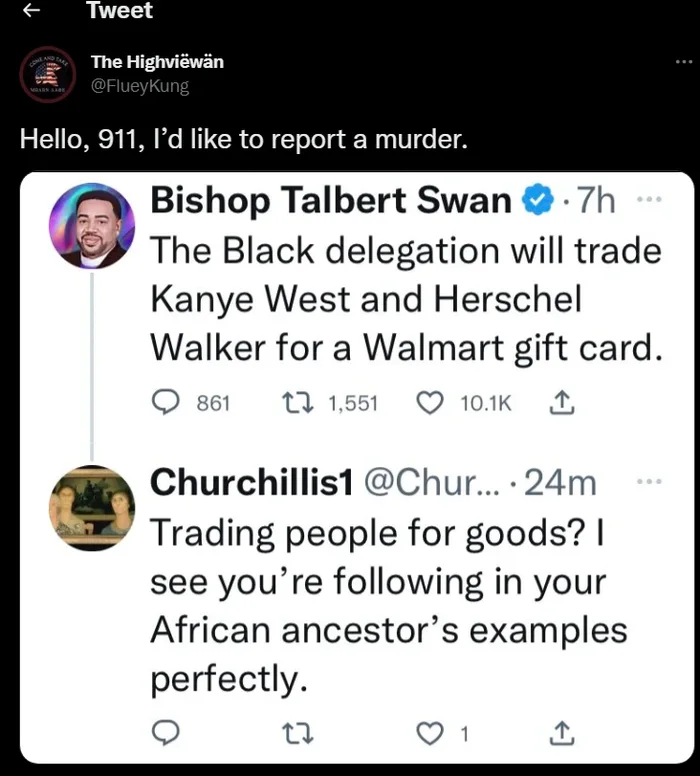700x776 pixels.
Task: Reply to Churchillis1's tweet
Action: pos(165,733)
